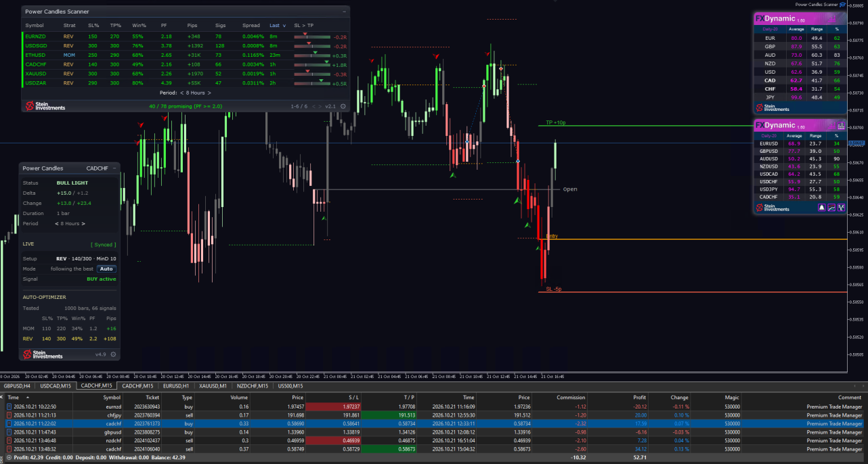Sort scanner by Pips column header
This screenshot has width=868, height=464.
click(193, 25)
